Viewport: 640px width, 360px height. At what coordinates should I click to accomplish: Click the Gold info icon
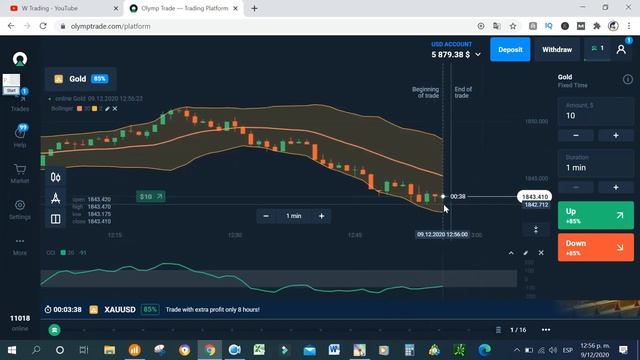(x=628, y=79)
